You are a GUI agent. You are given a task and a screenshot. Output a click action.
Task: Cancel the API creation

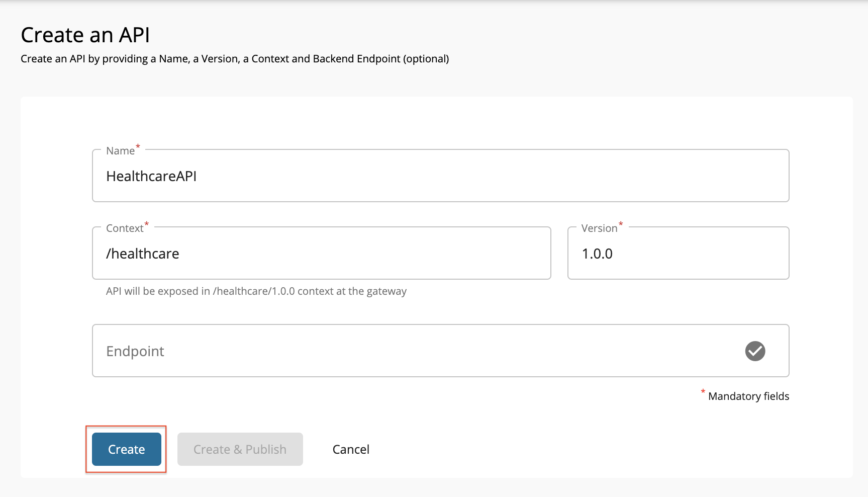(x=351, y=449)
